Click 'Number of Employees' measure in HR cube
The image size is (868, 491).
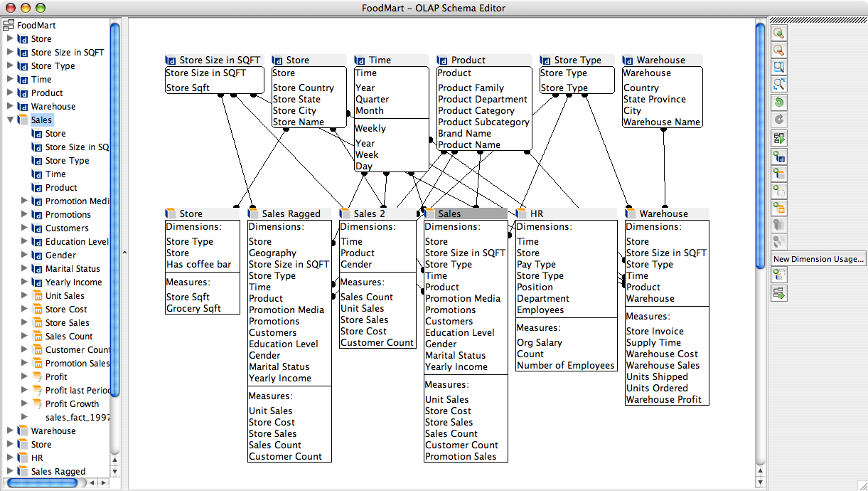point(565,366)
